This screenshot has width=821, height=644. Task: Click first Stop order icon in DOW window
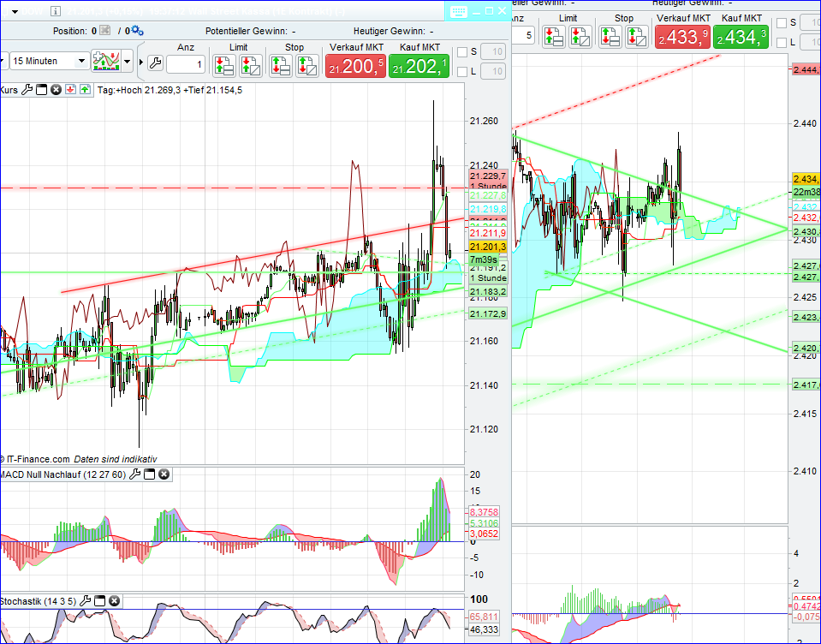pos(280,66)
